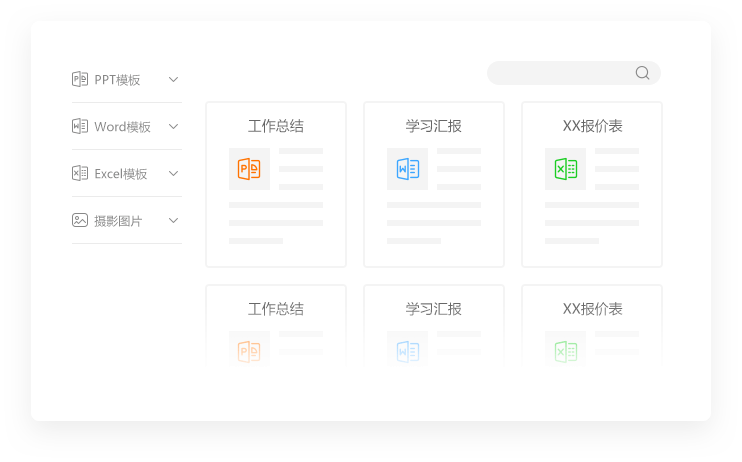Expand the Word模板 chevron arrow
Viewport: 742px width, 462px height.
click(173, 126)
